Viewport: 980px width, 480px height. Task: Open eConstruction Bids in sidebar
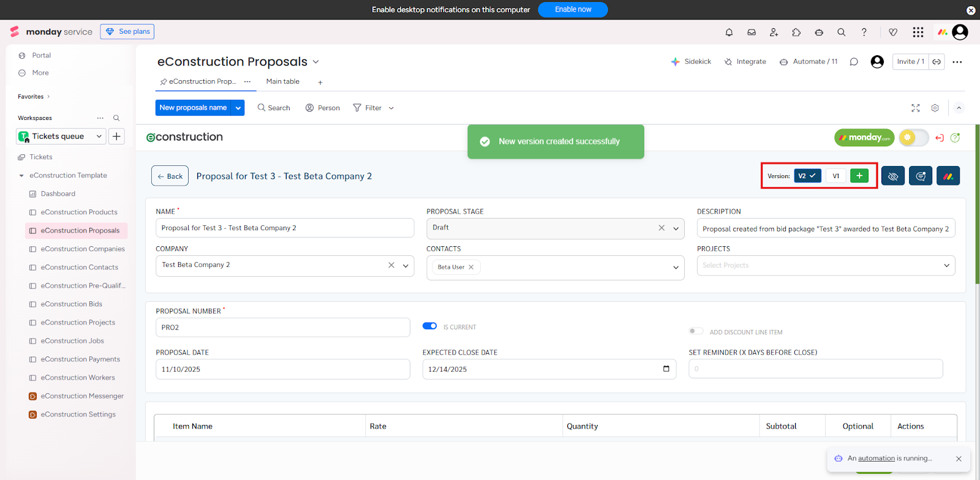click(72, 304)
